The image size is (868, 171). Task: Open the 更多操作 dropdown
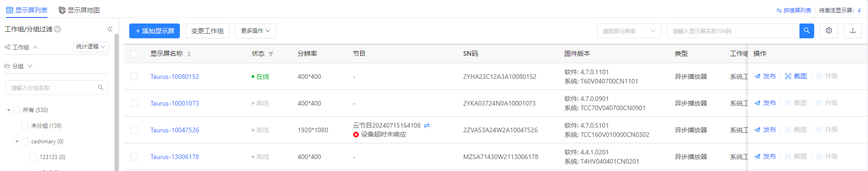255,31
